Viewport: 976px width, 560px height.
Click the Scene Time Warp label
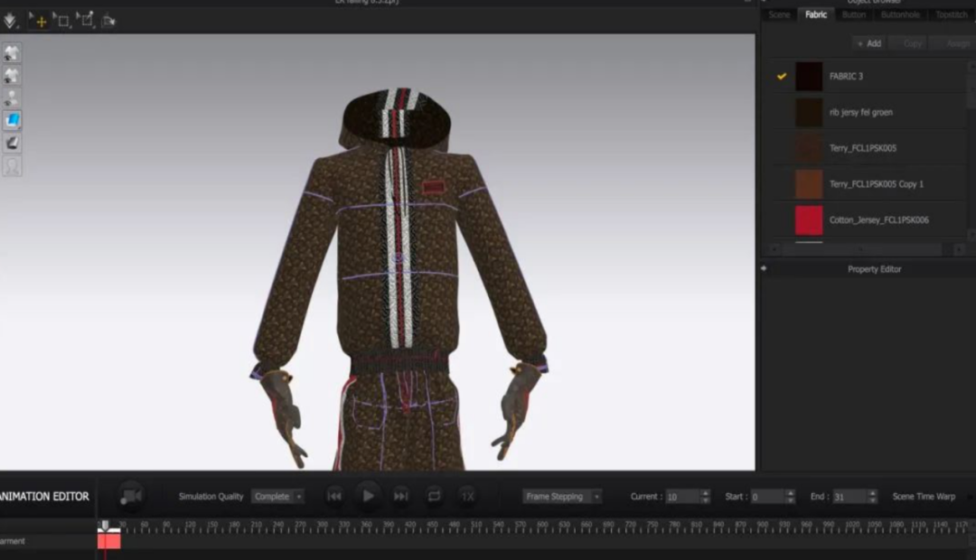click(924, 497)
